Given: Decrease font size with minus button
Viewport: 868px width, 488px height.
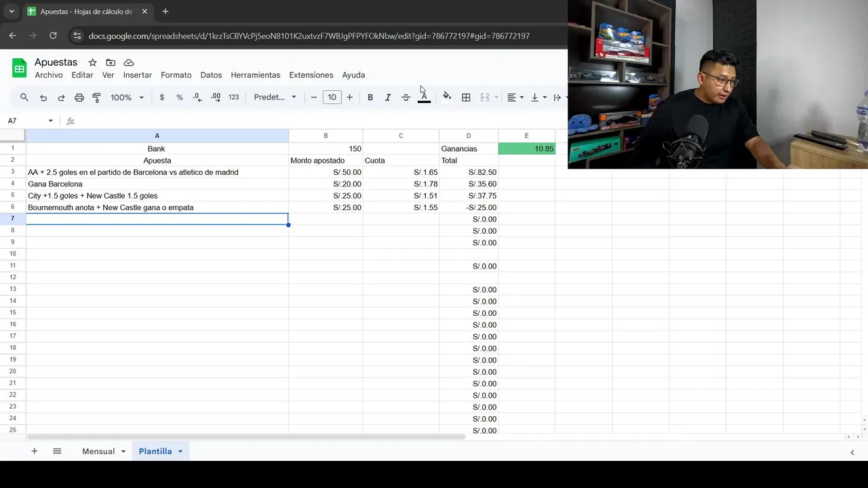Looking at the screenshot, I should [x=314, y=98].
